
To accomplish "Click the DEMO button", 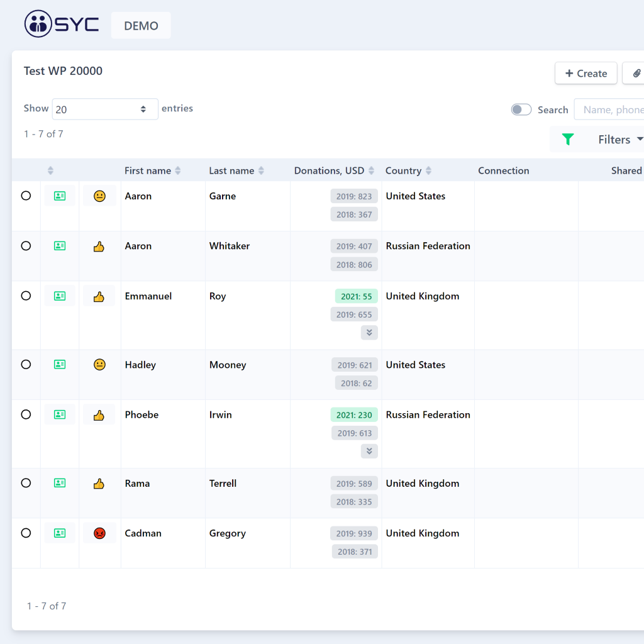I will 141,26.
